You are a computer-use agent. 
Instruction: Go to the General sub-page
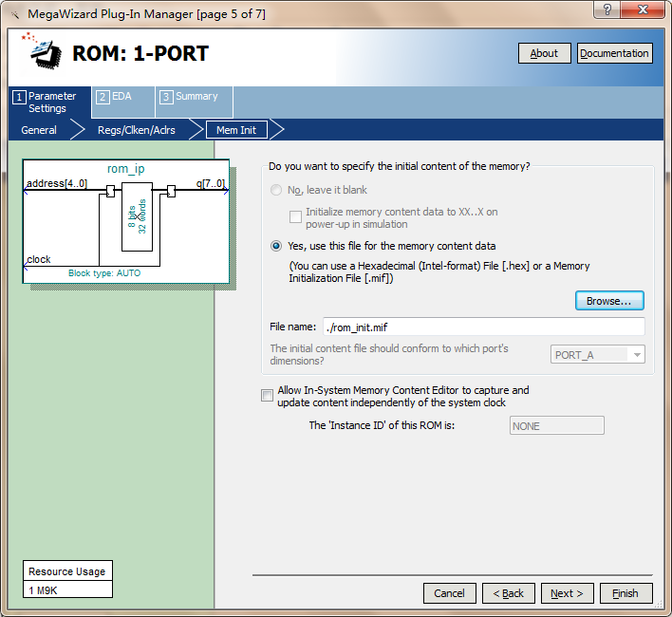[x=39, y=130]
